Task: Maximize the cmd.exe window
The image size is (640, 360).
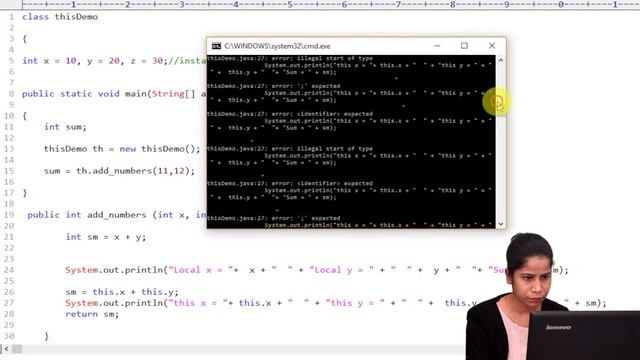Action: pyautogui.click(x=464, y=46)
